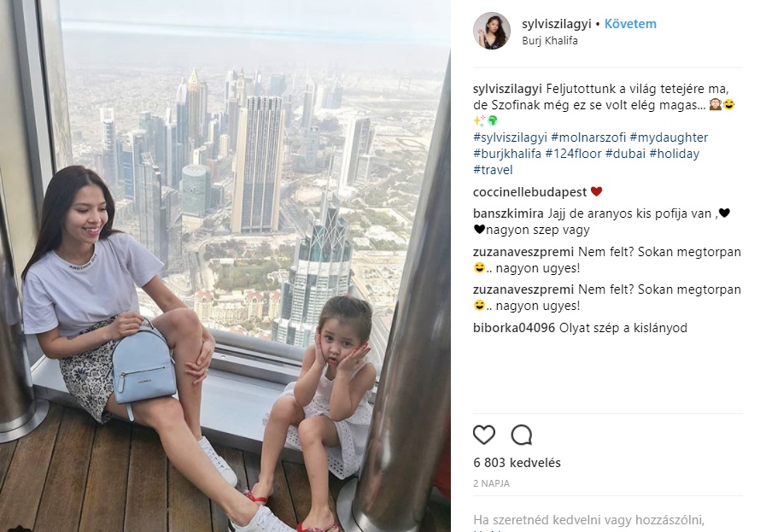
Task: Open the #molnarszofi hashtag
Action: [588, 137]
